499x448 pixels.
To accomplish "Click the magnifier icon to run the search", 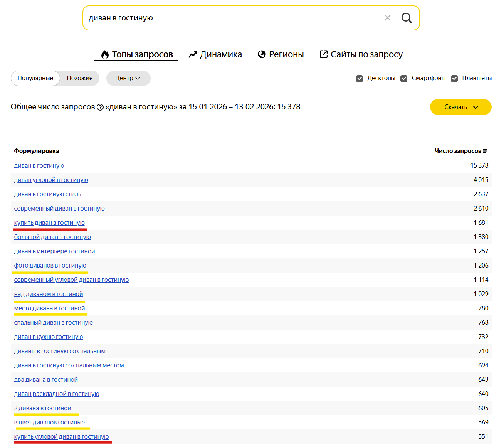I will coord(407,18).
